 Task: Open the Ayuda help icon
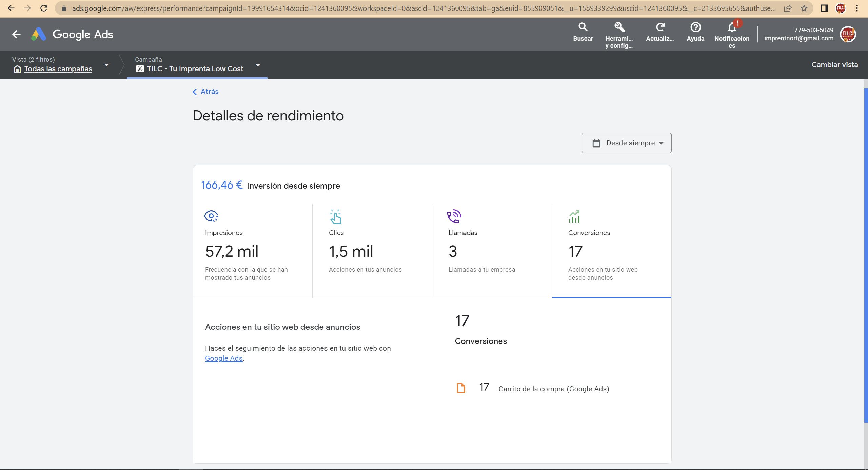click(x=695, y=27)
